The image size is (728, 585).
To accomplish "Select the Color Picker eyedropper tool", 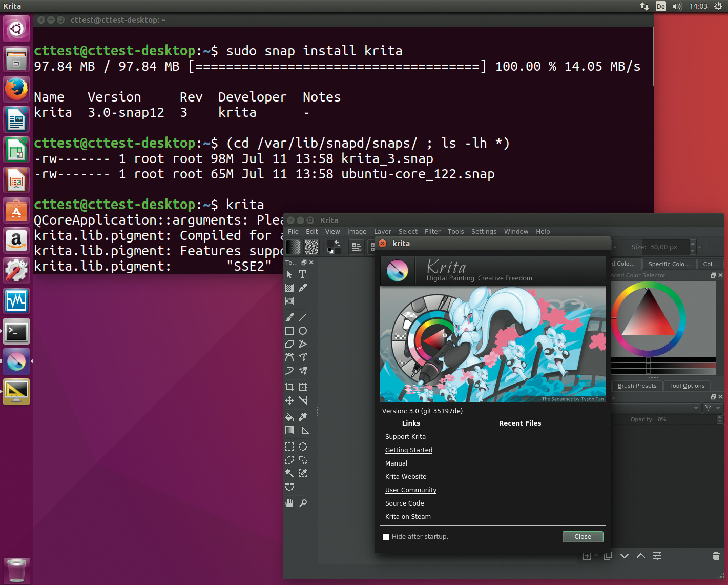I will coord(303,417).
